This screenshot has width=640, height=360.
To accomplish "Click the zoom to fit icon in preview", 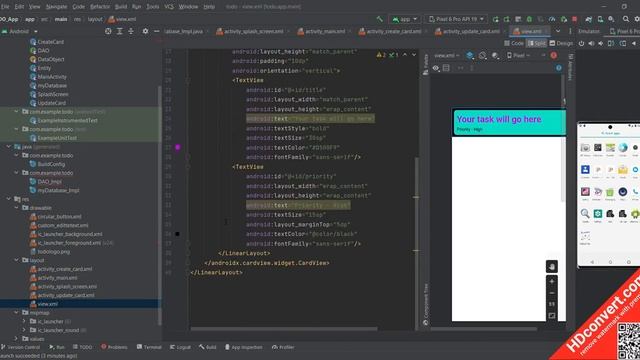I will (x=552, y=316).
